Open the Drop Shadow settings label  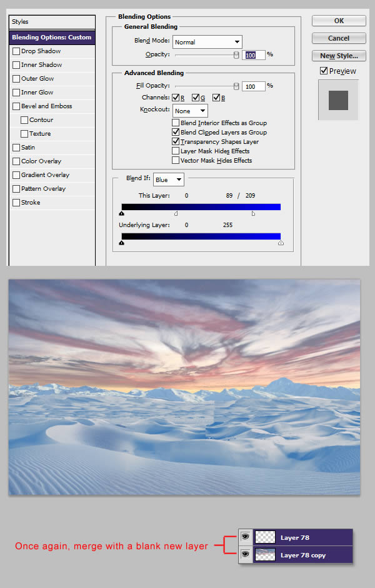(41, 51)
